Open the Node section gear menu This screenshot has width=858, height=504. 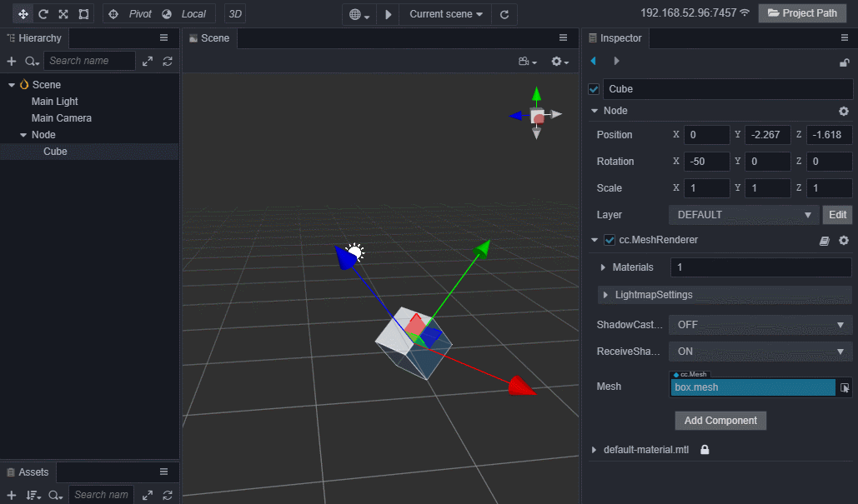(844, 112)
